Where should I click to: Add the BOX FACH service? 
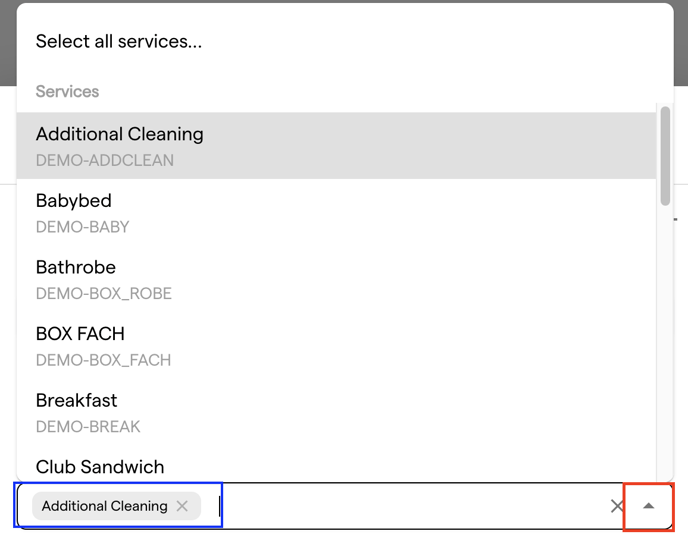(x=336, y=346)
